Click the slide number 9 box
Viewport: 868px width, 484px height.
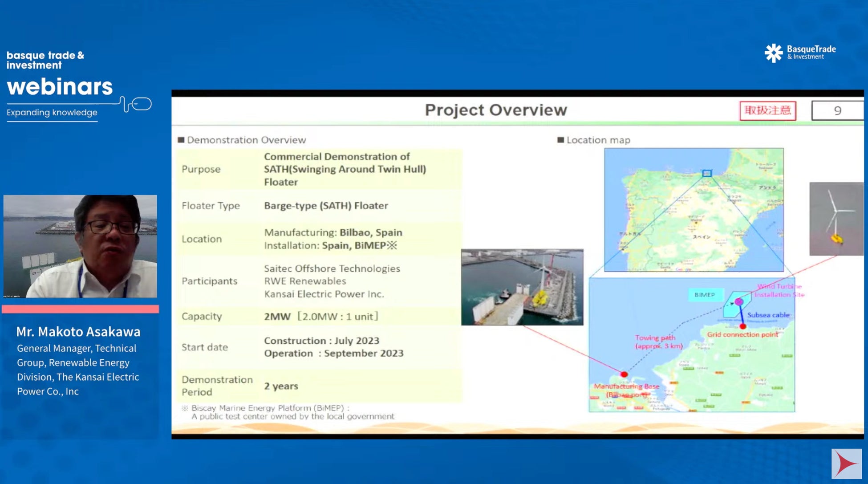[837, 110]
